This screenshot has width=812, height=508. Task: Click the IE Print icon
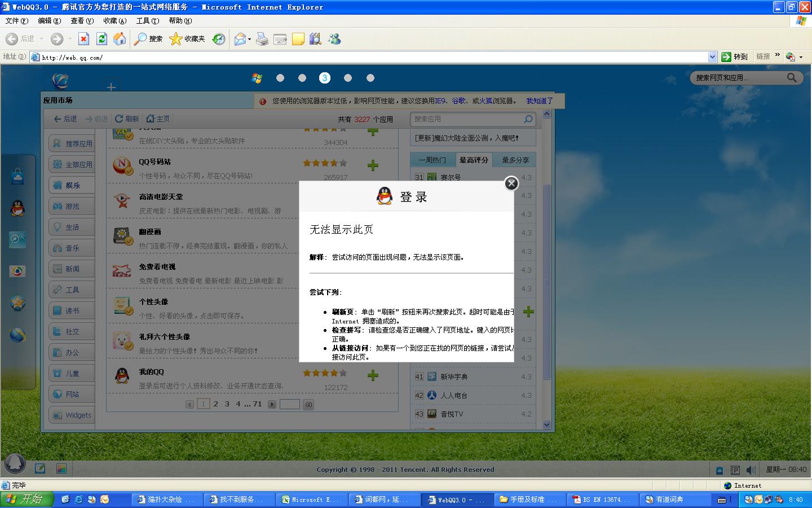point(262,39)
